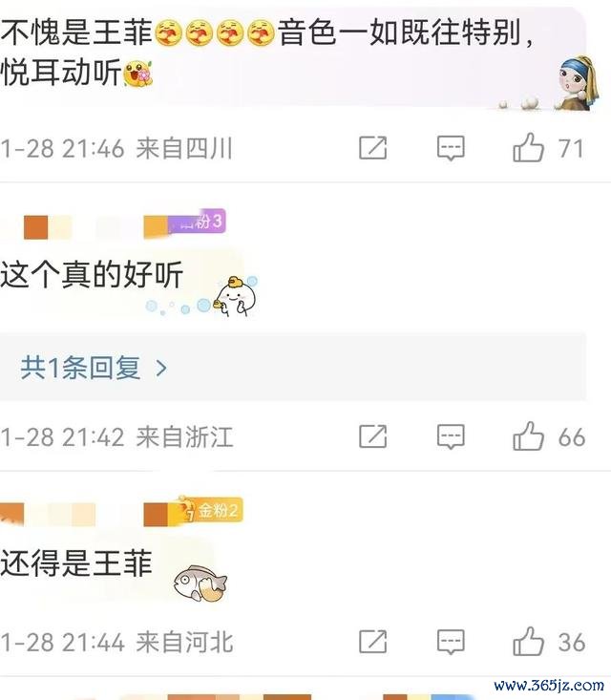The image size is (611, 700).
Task: Tap the pearl earring girl sticker
Action: [x=578, y=83]
